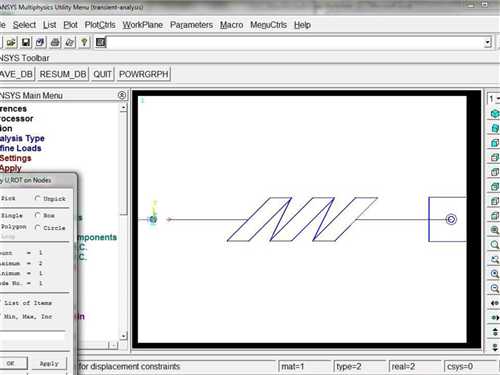500x375 pixels.
Task: Switch to Back View icon
Action: click(495, 187)
